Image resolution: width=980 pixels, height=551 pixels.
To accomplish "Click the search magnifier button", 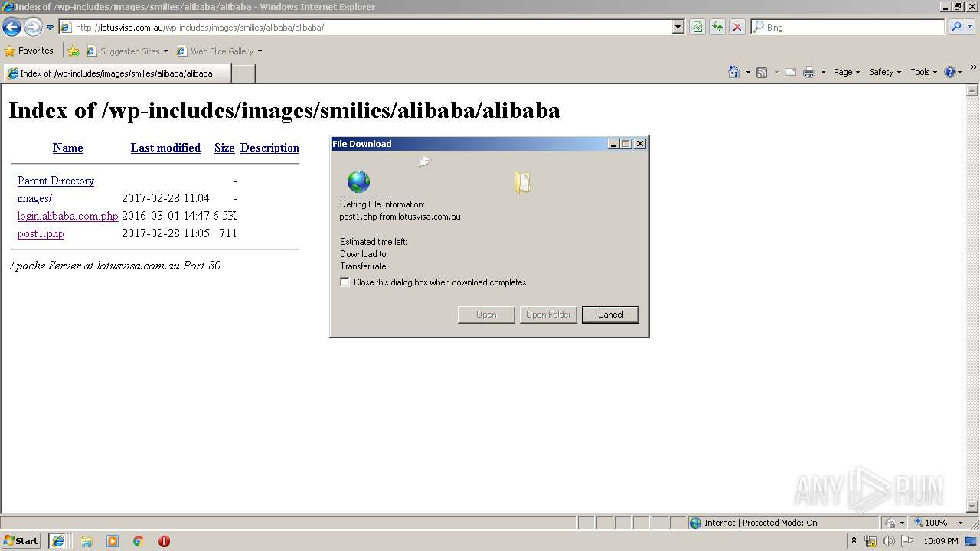I will tap(956, 28).
